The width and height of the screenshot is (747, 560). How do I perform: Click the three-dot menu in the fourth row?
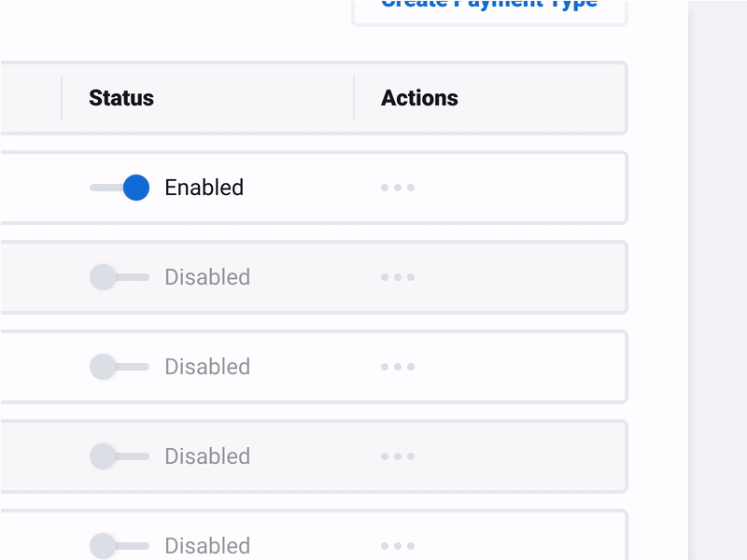pyautogui.click(x=399, y=455)
